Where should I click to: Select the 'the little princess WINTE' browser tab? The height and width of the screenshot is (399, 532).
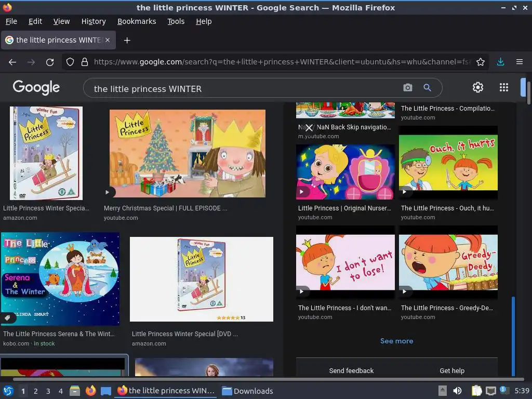pyautogui.click(x=58, y=40)
